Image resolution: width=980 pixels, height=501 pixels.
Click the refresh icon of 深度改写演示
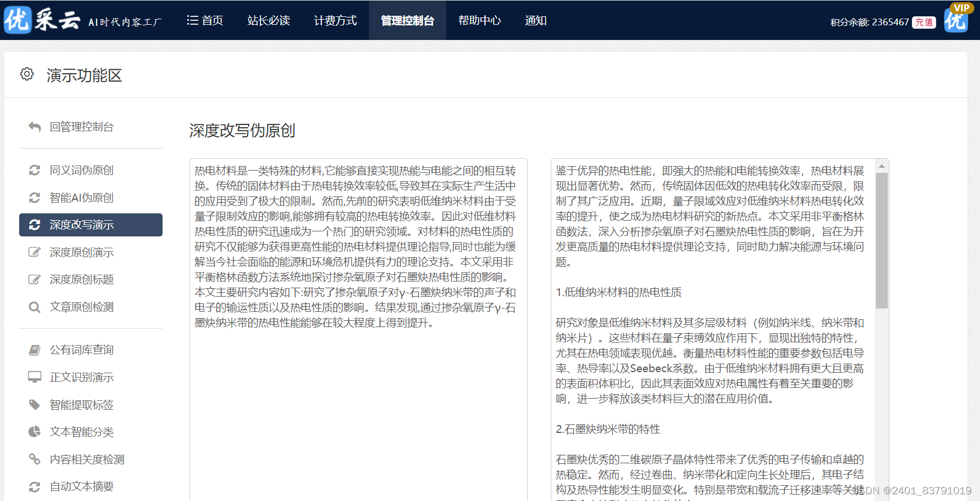(35, 225)
